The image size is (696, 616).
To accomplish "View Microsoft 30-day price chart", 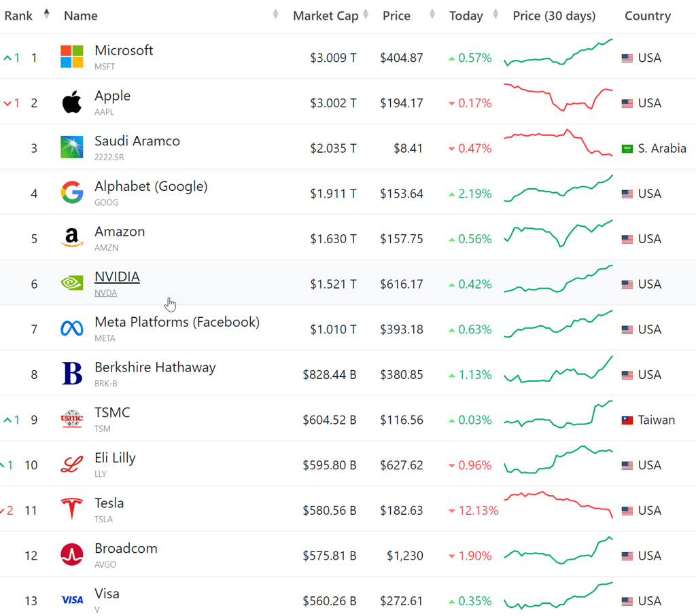I will [558, 54].
